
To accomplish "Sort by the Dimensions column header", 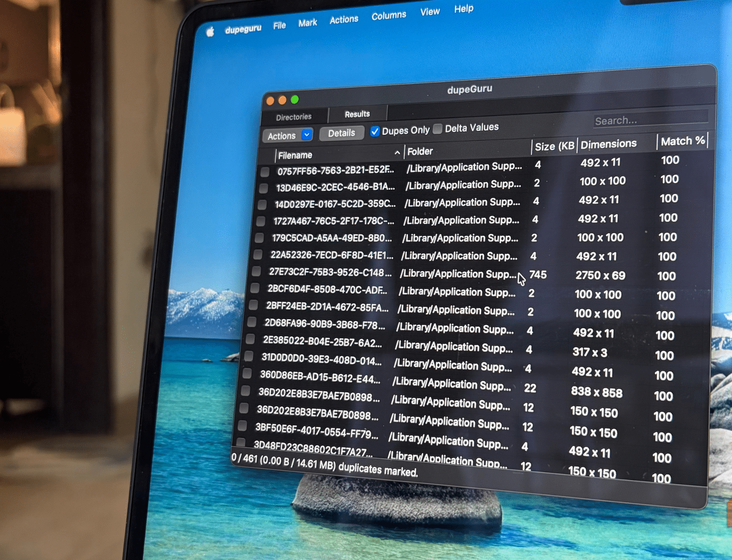I will click(608, 144).
